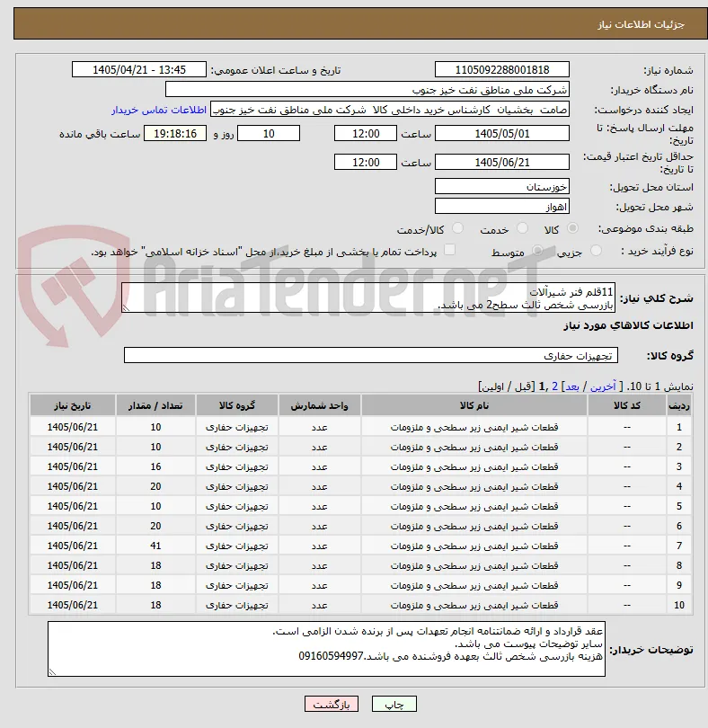Click the resize handle of توضیحات خریدار box
This screenshot has height=728, width=708.
click(52, 671)
